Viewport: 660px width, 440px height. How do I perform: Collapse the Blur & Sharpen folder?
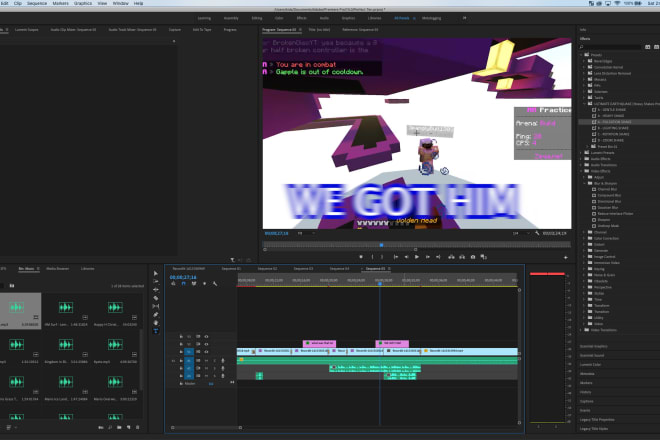tap(585, 183)
